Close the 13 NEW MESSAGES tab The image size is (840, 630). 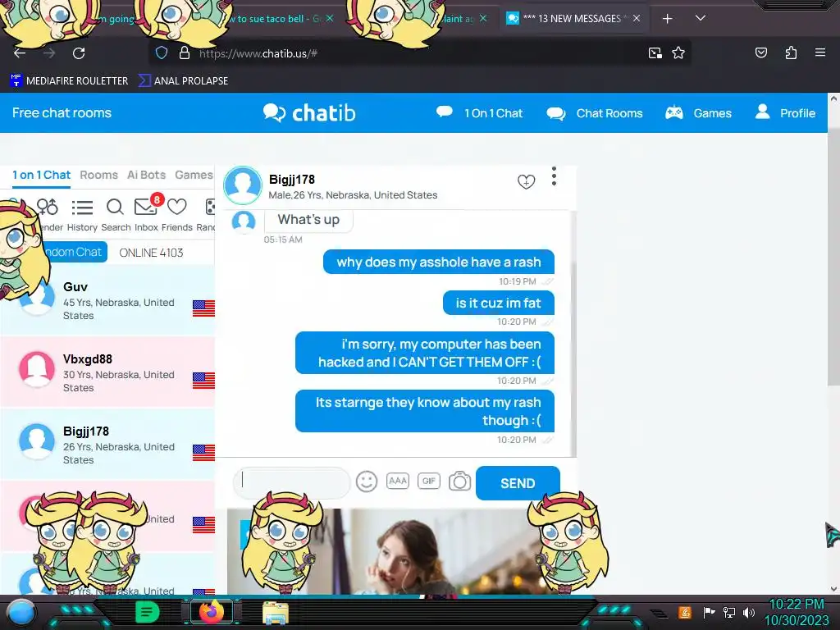[x=637, y=18]
